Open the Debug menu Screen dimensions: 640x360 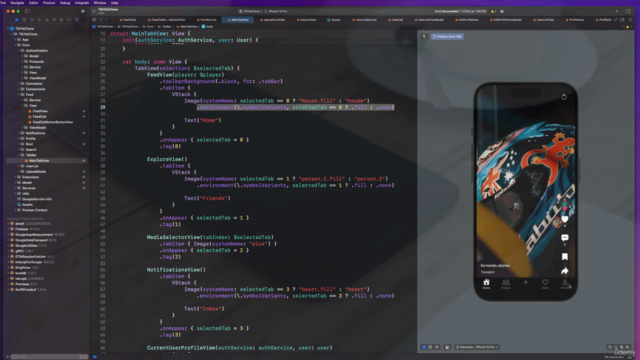[x=65, y=3]
